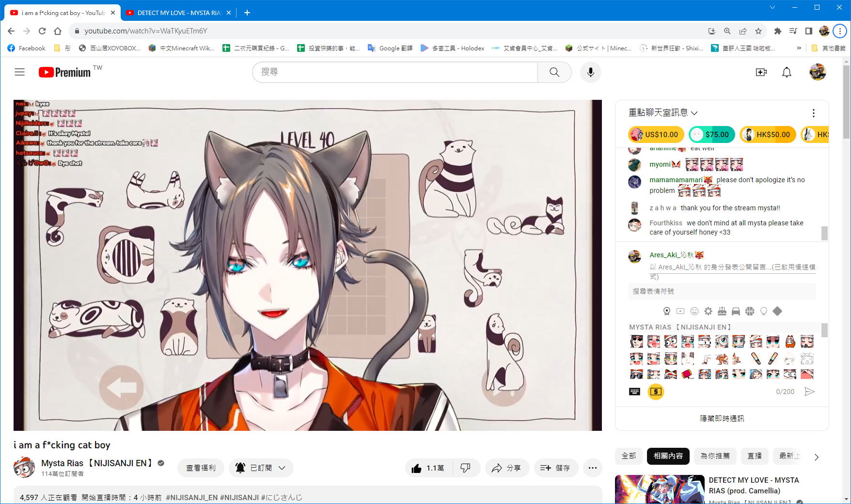Click the YouTube search input field
This screenshot has height=504, width=851.
click(395, 72)
